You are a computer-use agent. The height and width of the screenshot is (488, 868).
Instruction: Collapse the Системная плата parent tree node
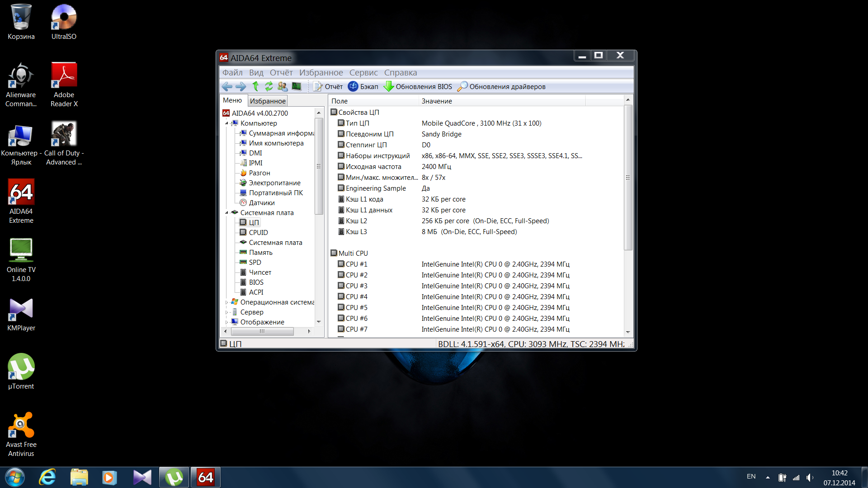coord(226,213)
